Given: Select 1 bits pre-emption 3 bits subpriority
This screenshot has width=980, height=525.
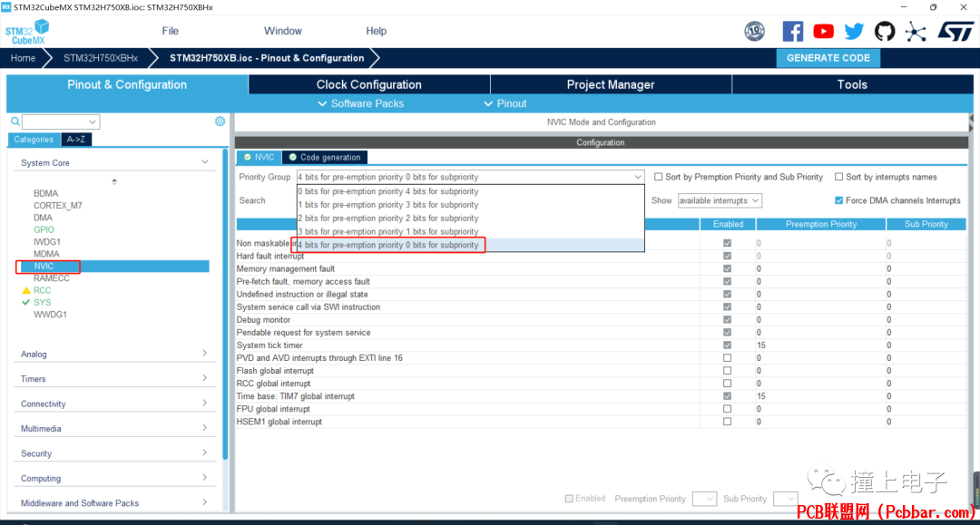Looking at the screenshot, I should (x=471, y=205).
